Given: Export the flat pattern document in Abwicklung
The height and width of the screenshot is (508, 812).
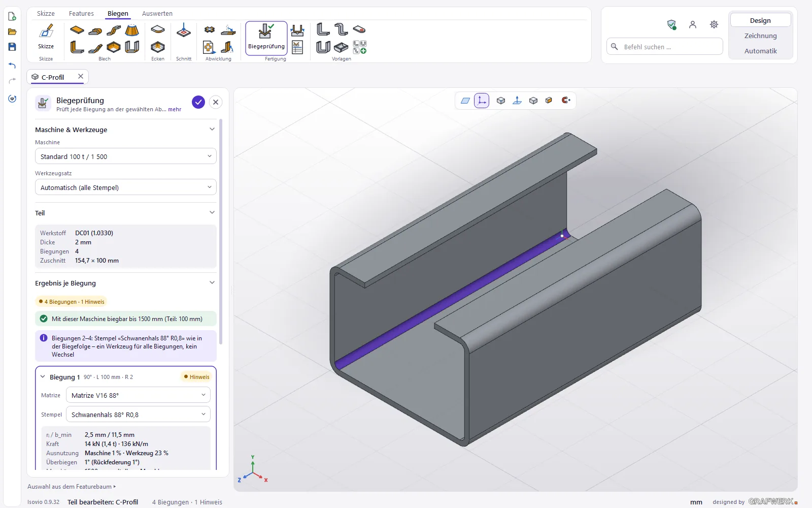Looking at the screenshot, I should coord(209,47).
